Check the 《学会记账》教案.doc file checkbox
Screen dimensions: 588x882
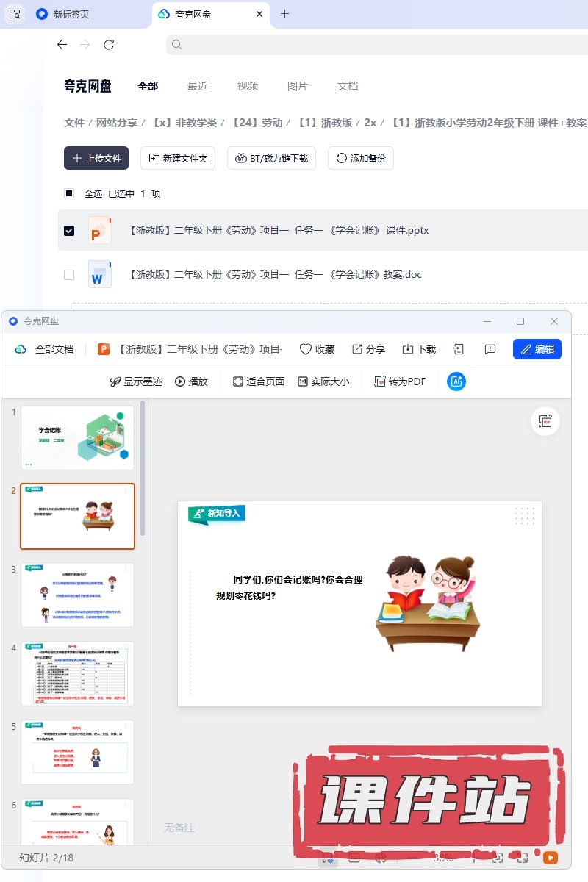click(69, 274)
